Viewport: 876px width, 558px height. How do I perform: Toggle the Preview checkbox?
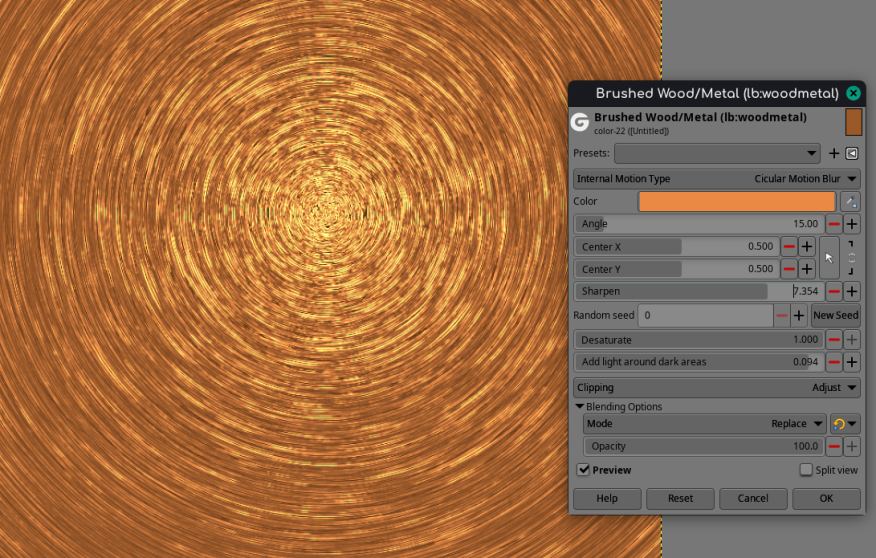(x=583, y=470)
